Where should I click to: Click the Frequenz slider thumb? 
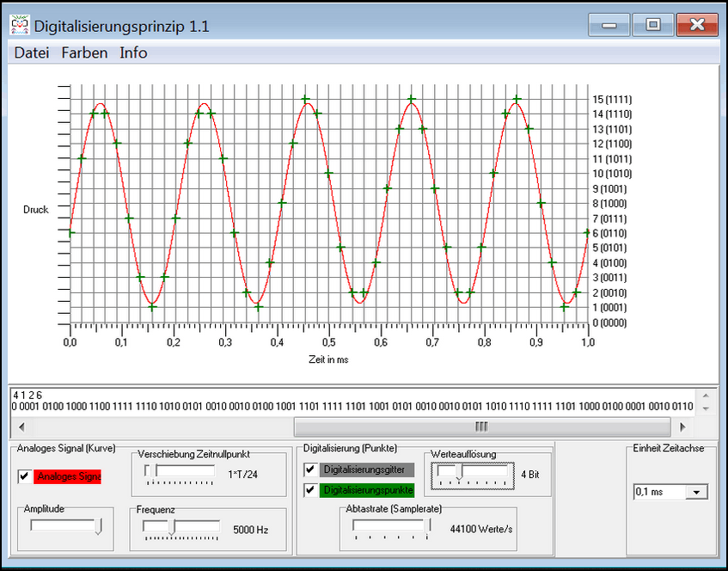pos(172,527)
